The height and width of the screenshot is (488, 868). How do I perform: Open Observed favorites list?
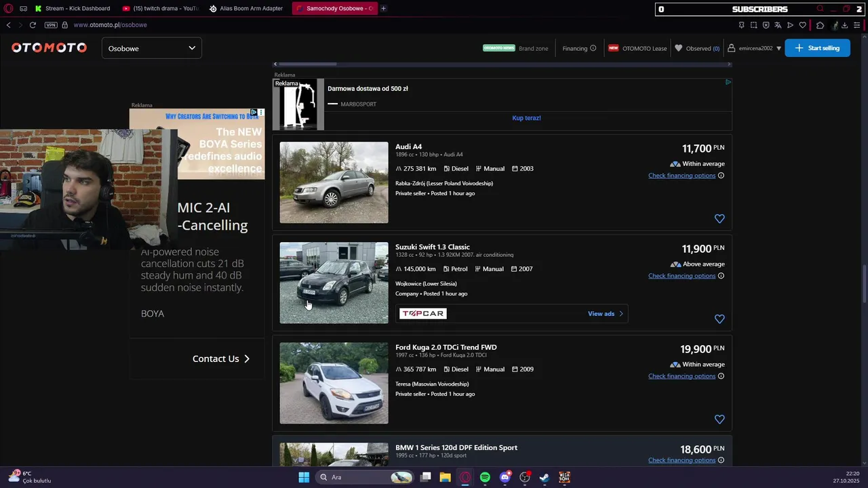697,49
